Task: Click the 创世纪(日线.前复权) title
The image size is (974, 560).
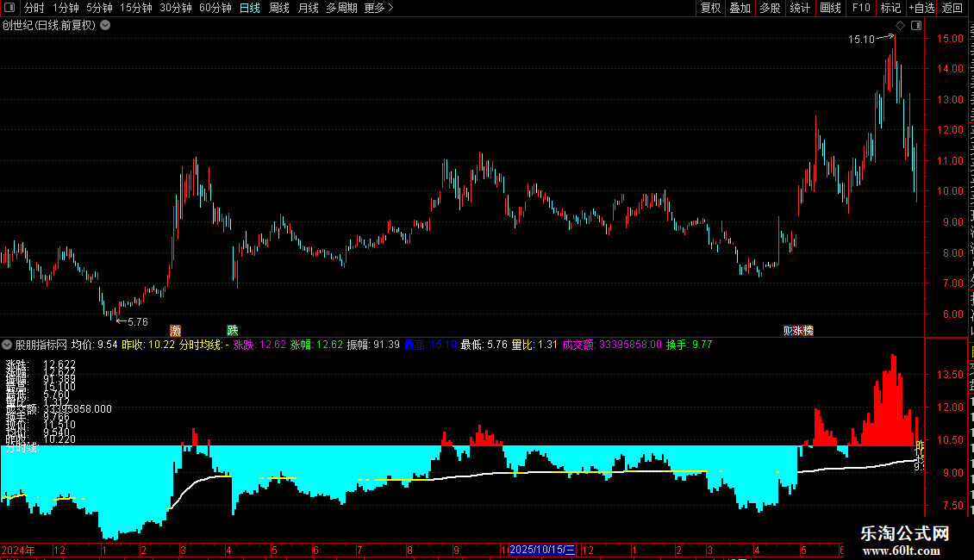Action: (x=49, y=26)
